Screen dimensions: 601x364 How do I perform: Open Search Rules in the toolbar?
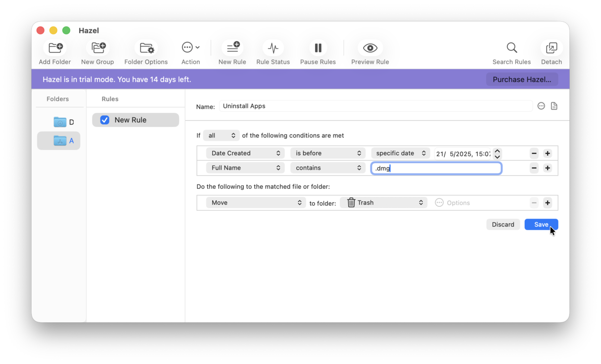[x=512, y=48]
